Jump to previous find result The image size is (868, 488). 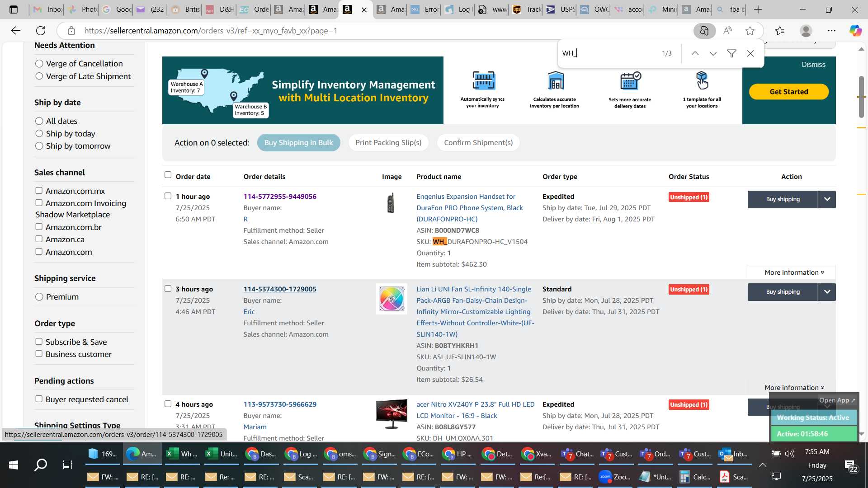[x=695, y=53]
